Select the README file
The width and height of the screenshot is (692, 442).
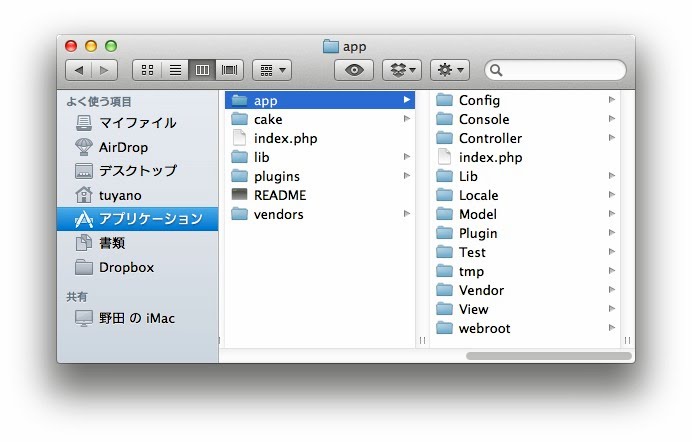point(279,195)
